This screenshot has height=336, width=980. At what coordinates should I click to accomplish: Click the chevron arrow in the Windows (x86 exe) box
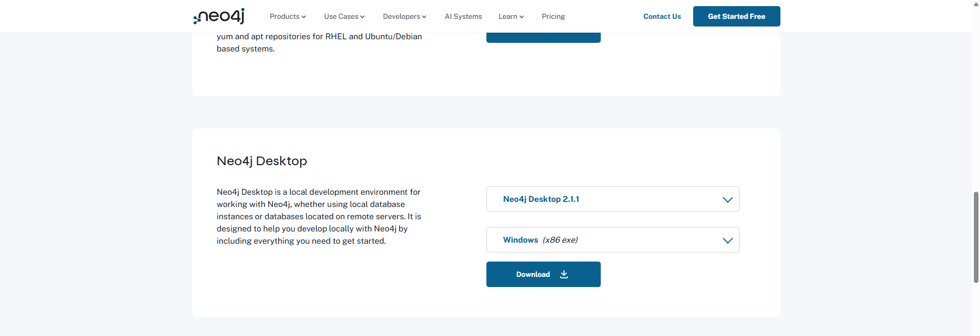(x=727, y=240)
